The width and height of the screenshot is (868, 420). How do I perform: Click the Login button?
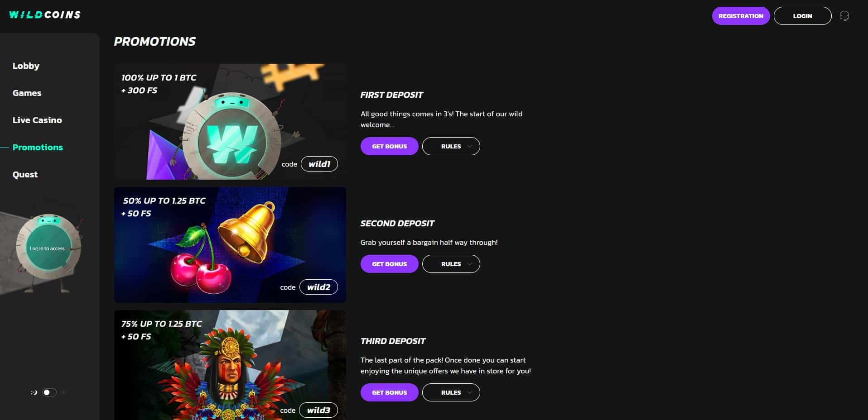802,16
